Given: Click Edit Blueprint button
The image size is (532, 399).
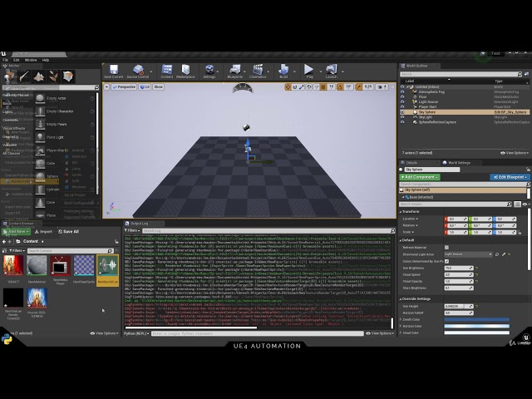Looking at the screenshot, I should (510, 177).
